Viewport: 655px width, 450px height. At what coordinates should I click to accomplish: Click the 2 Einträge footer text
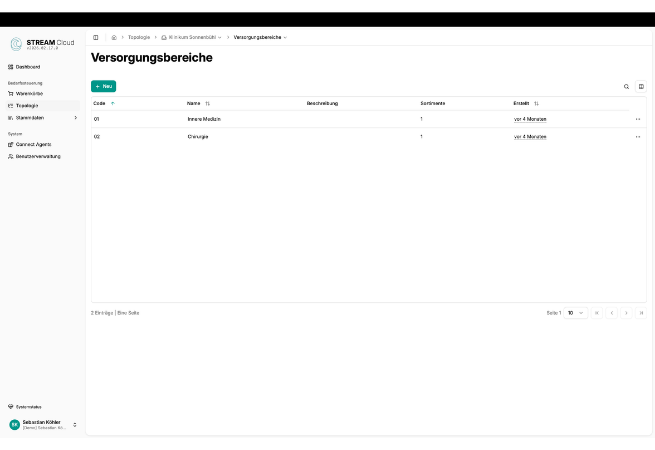coord(102,313)
